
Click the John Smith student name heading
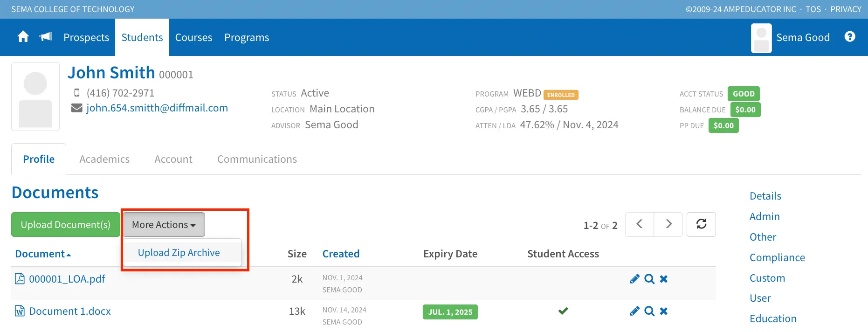(x=111, y=73)
